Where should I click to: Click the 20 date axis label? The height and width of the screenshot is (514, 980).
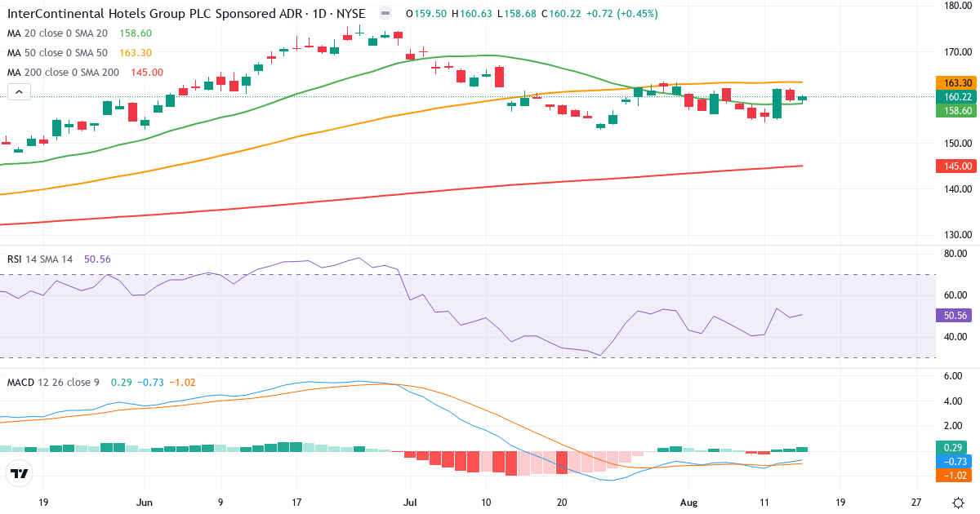562,503
